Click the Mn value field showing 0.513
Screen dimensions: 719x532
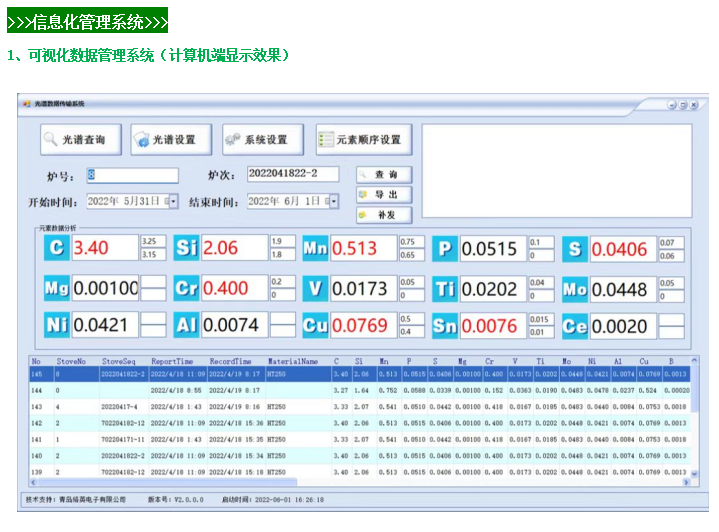(362, 248)
